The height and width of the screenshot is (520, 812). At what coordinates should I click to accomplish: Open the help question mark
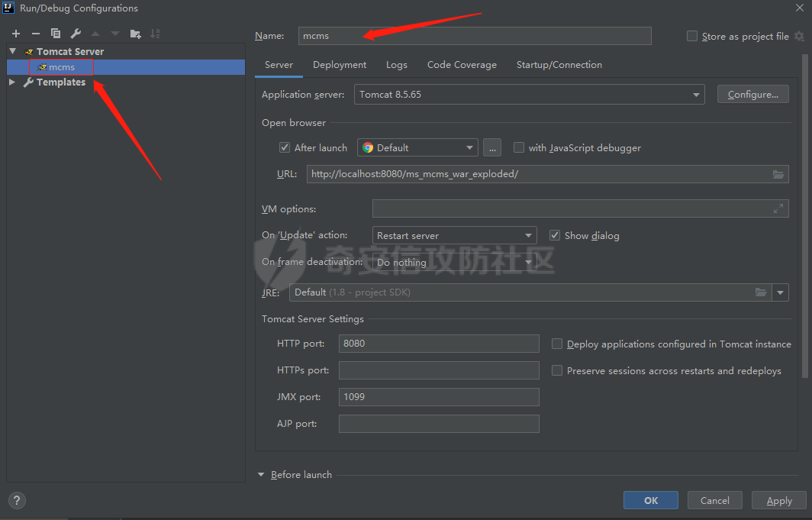point(17,500)
